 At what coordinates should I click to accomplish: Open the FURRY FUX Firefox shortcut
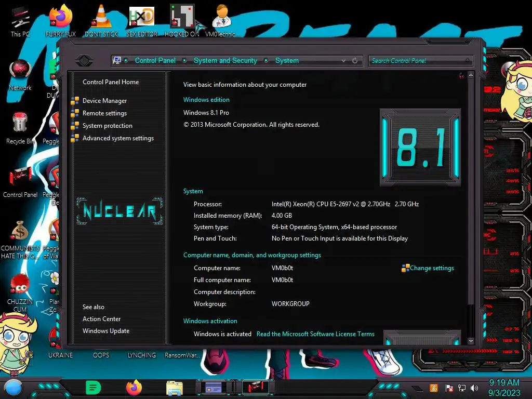click(x=61, y=21)
